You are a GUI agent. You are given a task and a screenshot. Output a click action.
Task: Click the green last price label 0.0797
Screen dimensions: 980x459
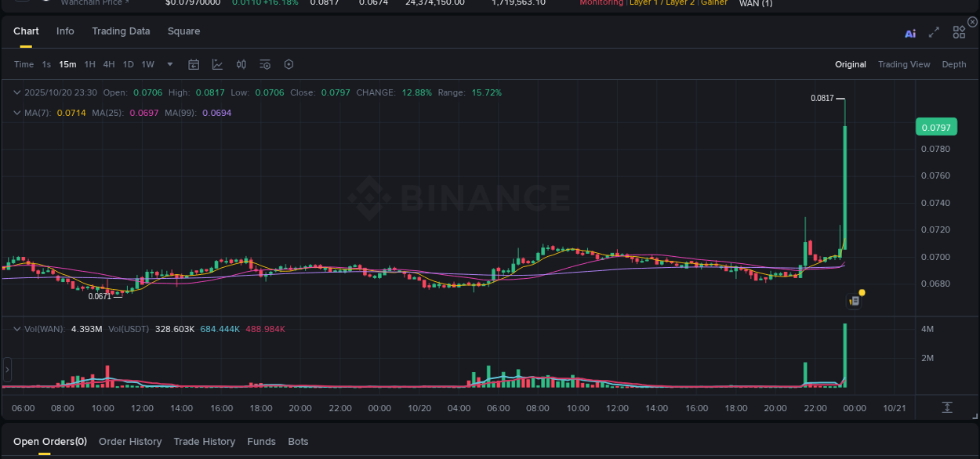click(x=936, y=126)
